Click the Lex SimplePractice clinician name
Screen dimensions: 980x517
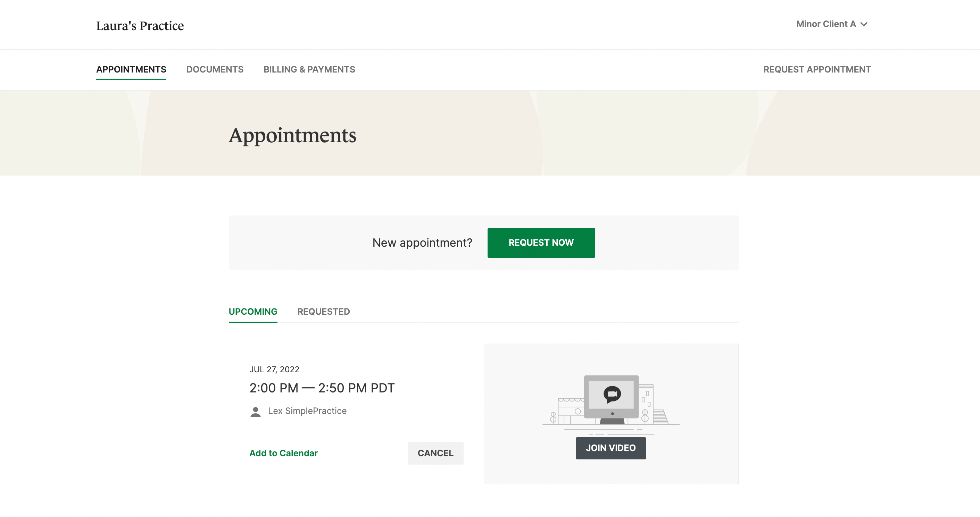[x=307, y=411]
